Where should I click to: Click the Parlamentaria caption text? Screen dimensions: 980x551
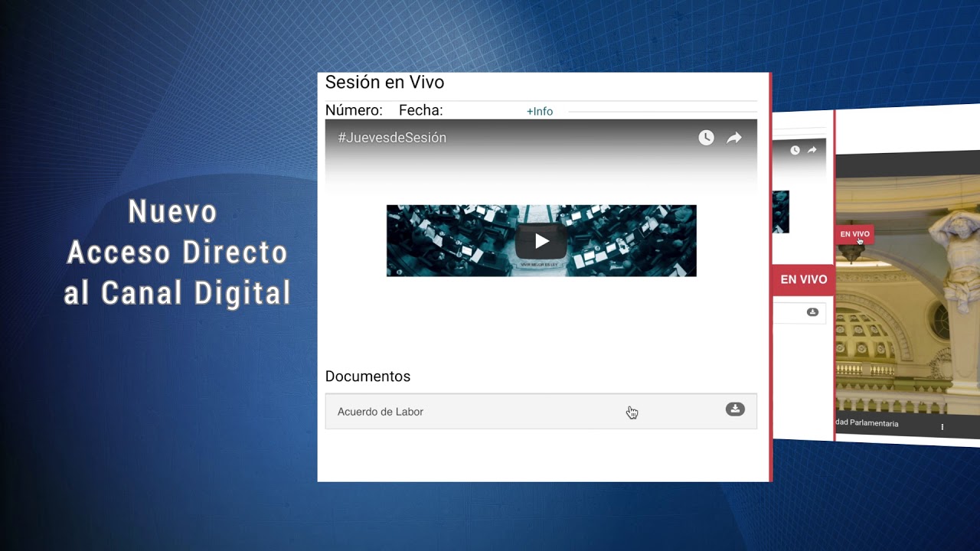pyautogui.click(x=867, y=423)
